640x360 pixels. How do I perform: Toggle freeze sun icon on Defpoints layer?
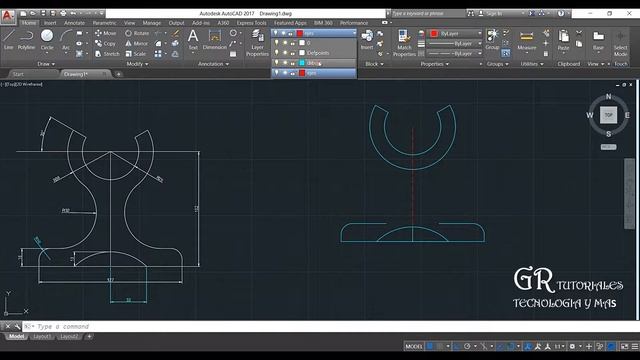(x=285, y=53)
